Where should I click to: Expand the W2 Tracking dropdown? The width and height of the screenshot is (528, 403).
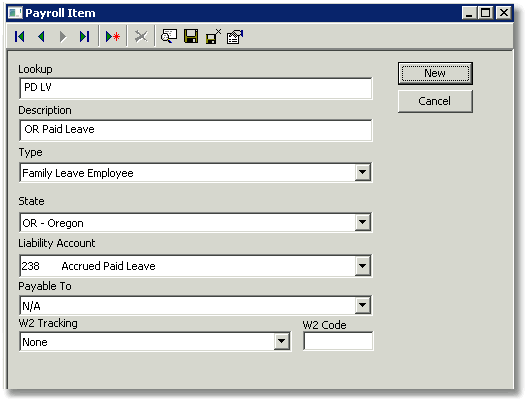282,341
